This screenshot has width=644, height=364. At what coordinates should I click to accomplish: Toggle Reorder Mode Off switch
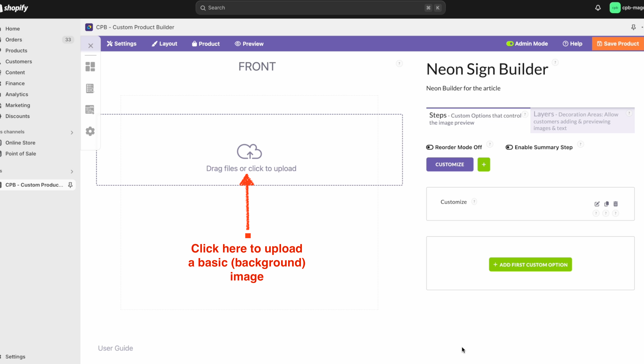(430, 147)
